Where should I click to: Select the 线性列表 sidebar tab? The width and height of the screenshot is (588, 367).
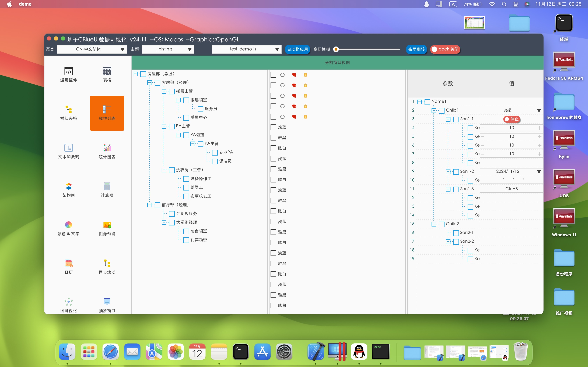click(x=107, y=113)
